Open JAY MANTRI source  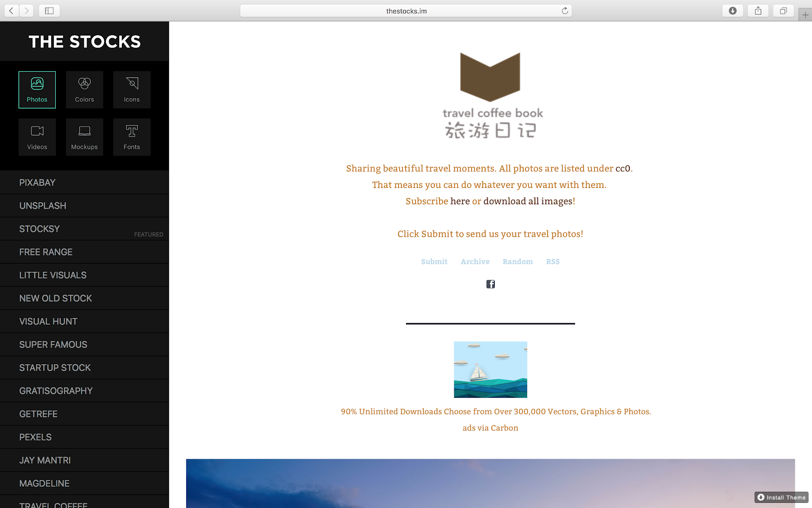pyautogui.click(x=84, y=460)
